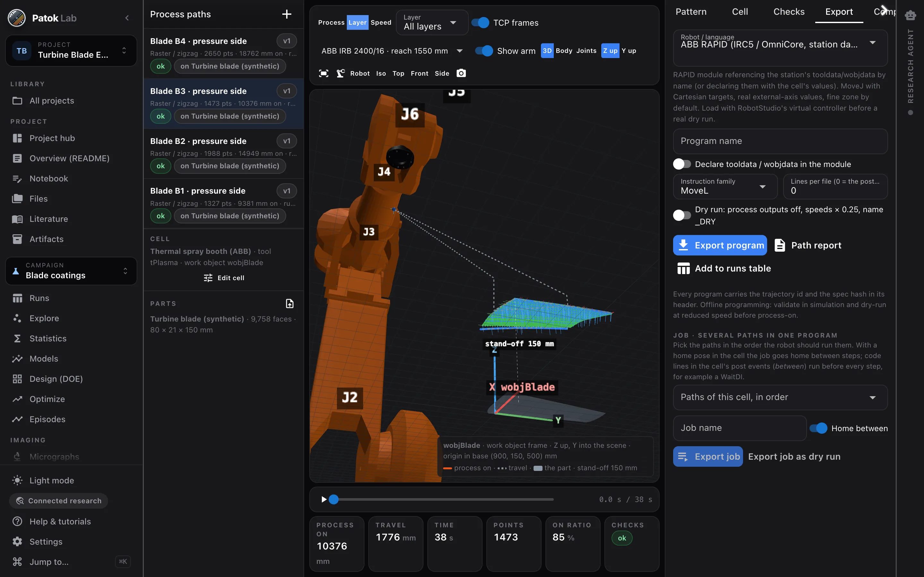Viewport: 924px width, 577px height.
Task: Click the playback timeline slider handle
Action: coord(334,499)
